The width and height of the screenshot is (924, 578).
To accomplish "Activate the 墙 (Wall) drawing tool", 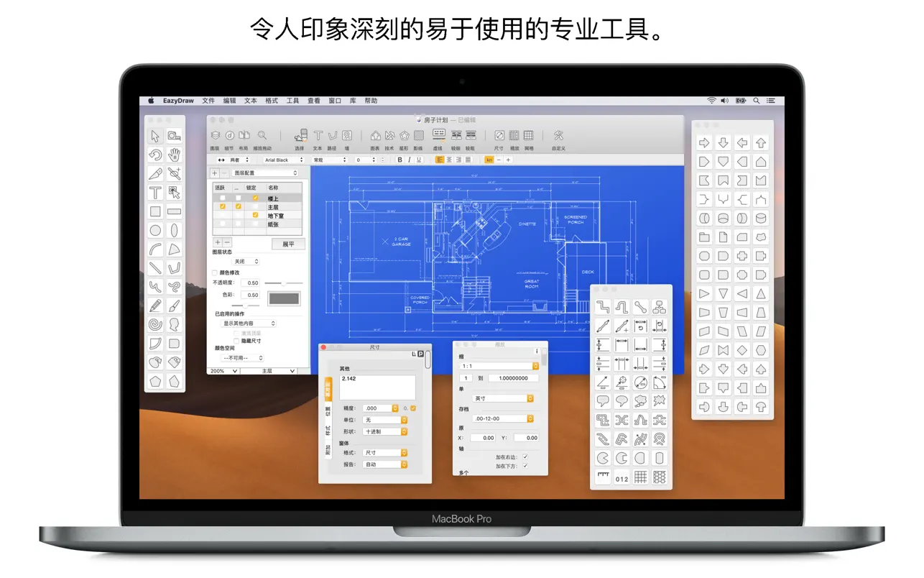I will [x=347, y=135].
